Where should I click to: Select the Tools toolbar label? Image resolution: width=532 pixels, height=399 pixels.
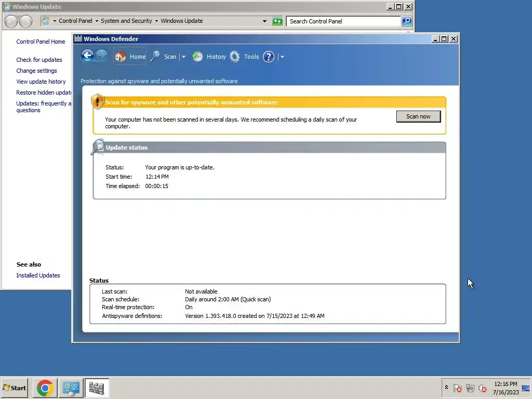251,57
